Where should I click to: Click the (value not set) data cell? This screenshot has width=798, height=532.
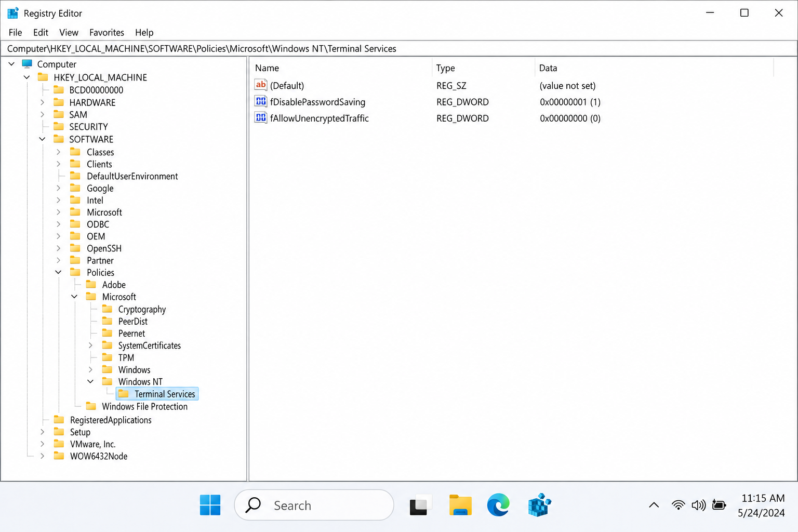[567, 86]
